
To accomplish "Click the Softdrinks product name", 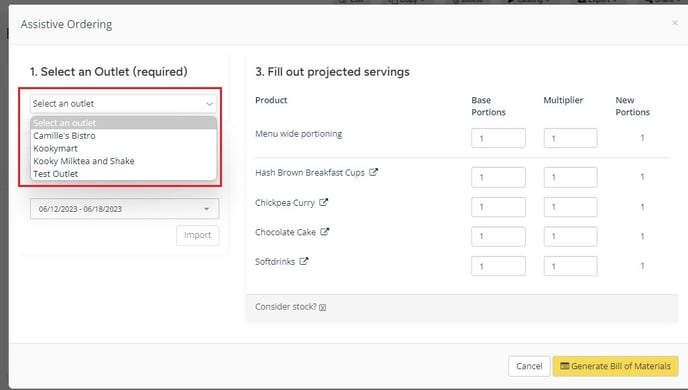I will tap(275, 261).
